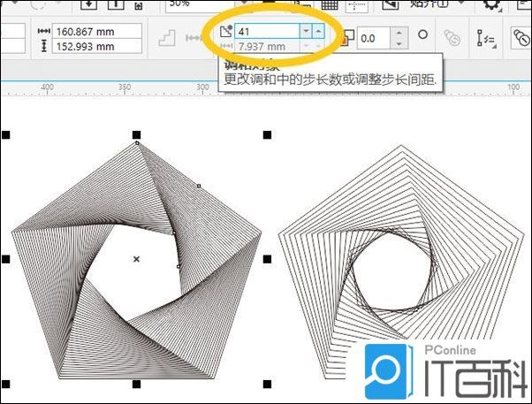The height and width of the screenshot is (404, 532).
Task: Click ruler mark labeled 100
Action: tap(513, 87)
